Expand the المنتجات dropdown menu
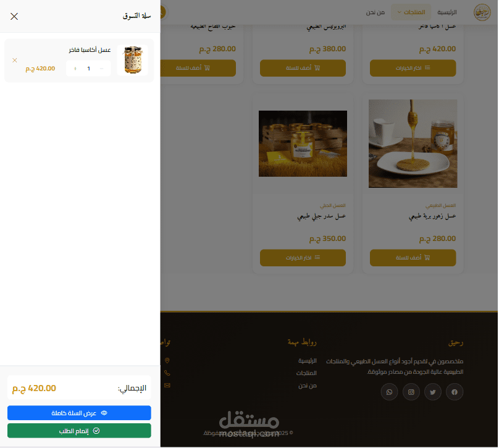This screenshot has width=499, height=448. tap(411, 12)
